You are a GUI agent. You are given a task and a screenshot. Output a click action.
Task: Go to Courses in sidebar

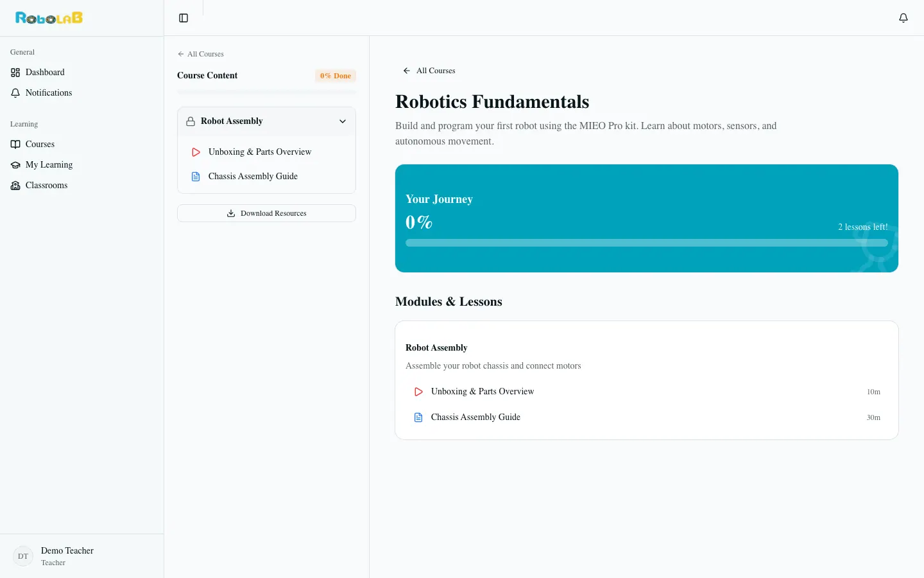pos(81,144)
